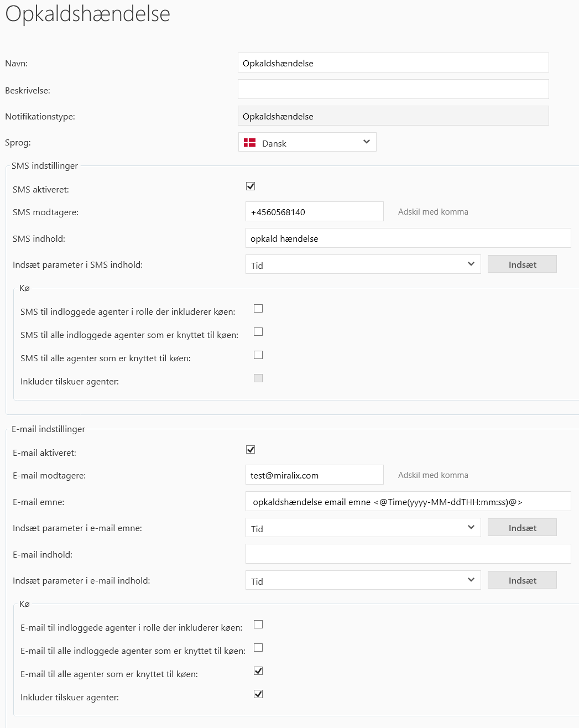
Task: Click the empty E-mail indhold field
Action: coord(408,554)
